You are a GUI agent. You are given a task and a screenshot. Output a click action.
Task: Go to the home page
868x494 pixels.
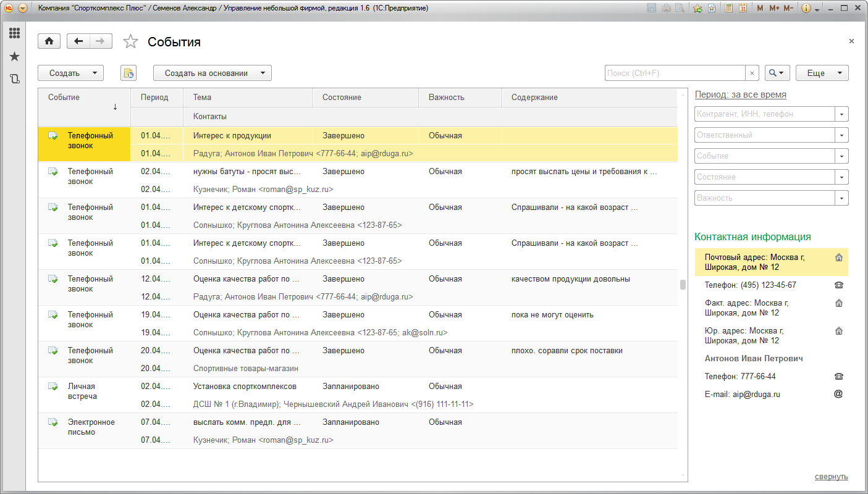click(49, 41)
